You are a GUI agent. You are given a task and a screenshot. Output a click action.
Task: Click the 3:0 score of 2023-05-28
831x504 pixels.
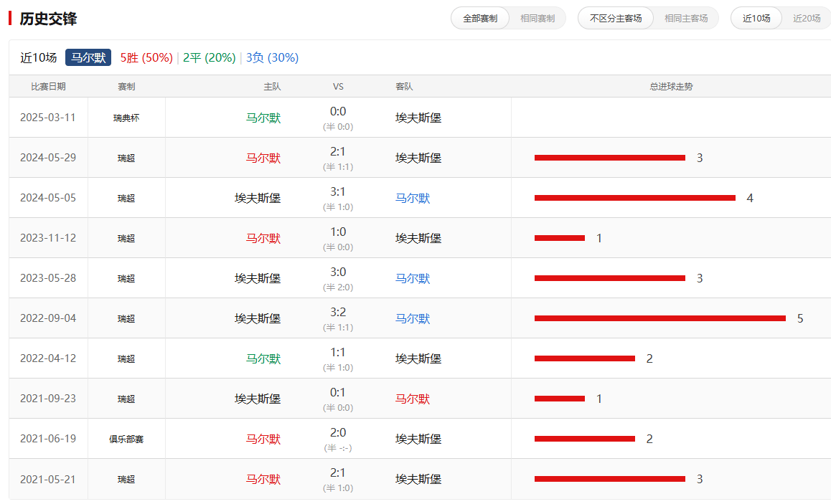338,272
